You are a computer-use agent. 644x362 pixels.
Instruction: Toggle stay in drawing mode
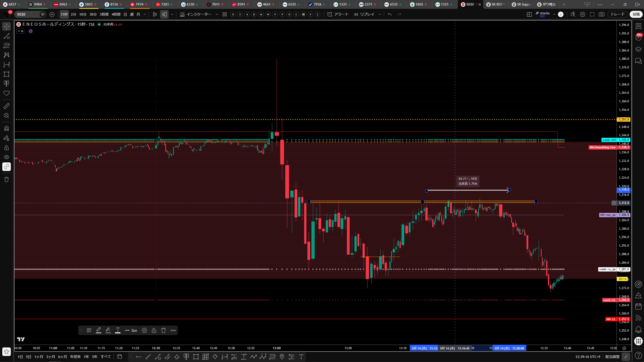7,138
